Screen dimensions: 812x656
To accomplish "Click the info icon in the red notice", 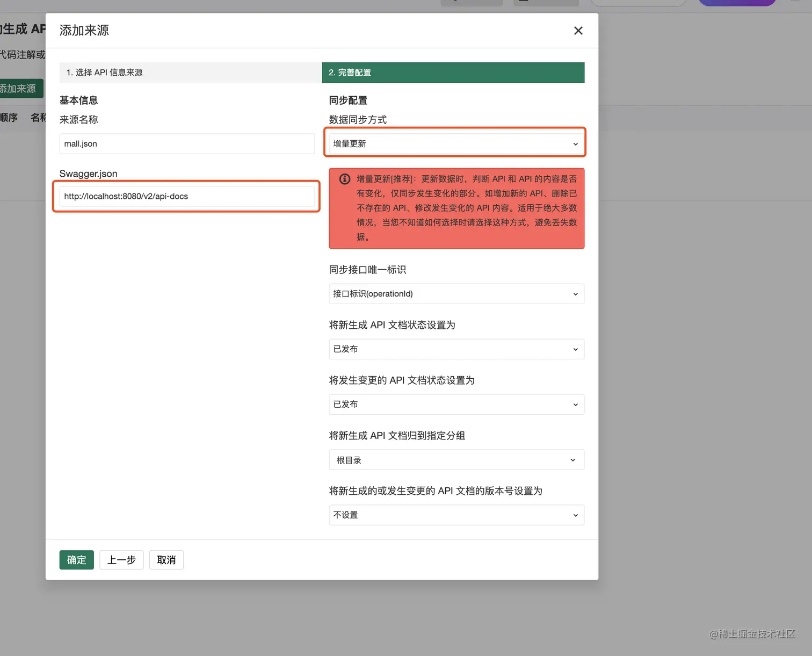I will click(345, 179).
